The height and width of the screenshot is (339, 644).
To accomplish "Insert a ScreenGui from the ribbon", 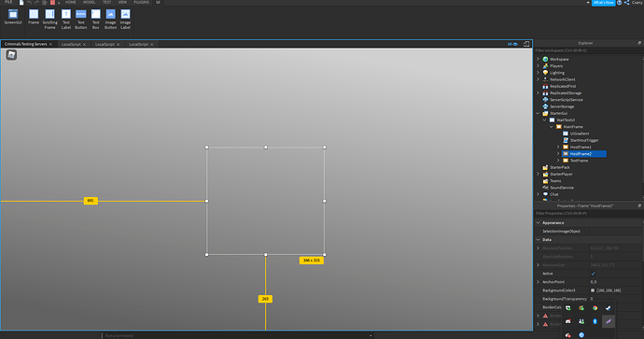I will pyautogui.click(x=13, y=18).
